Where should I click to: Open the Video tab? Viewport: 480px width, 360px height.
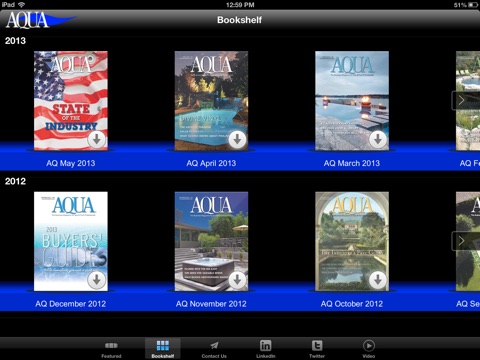click(369, 349)
